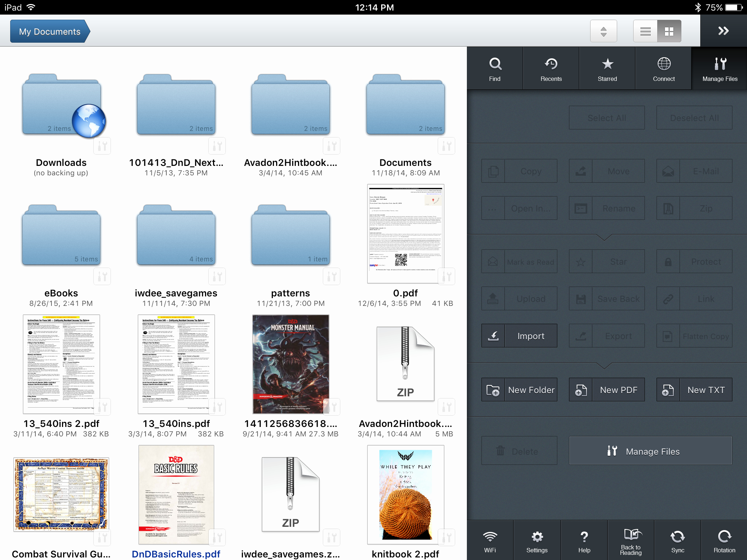
Task: Switch to list view
Action: pyautogui.click(x=645, y=31)
